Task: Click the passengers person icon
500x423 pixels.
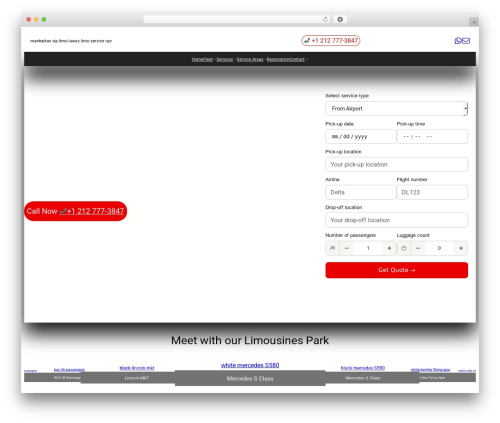Action: 332,248
